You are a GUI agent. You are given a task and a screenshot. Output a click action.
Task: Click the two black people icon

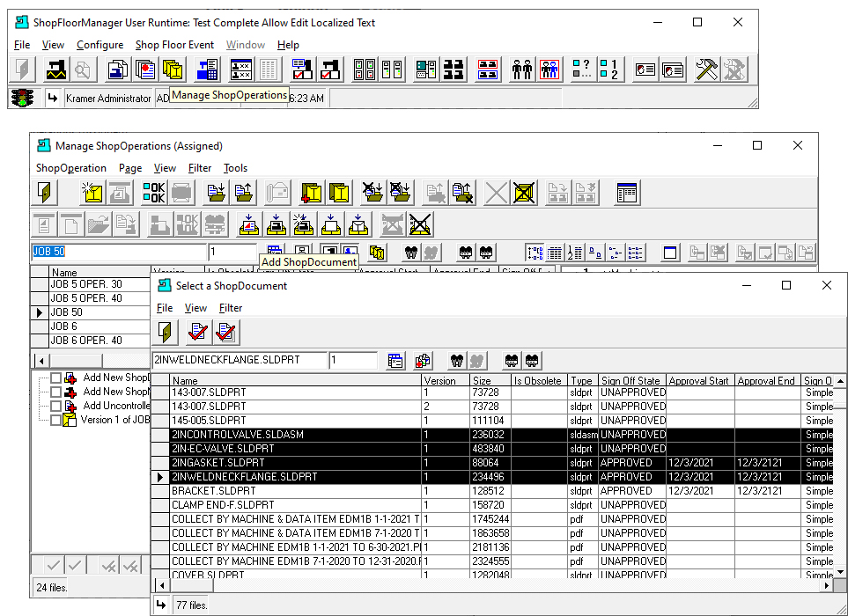522,70
